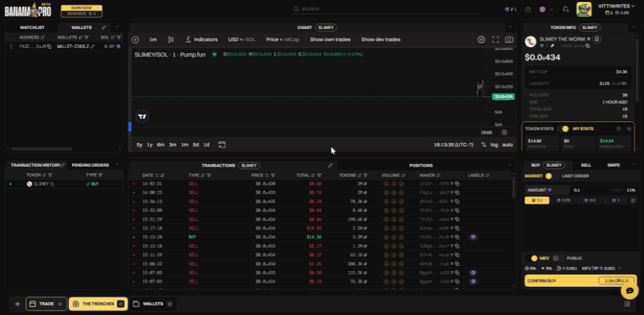The width and height of the screenshot is (644, 315).
Task: Expand the MEV tip settings chevron
Action: coord(620,268)
